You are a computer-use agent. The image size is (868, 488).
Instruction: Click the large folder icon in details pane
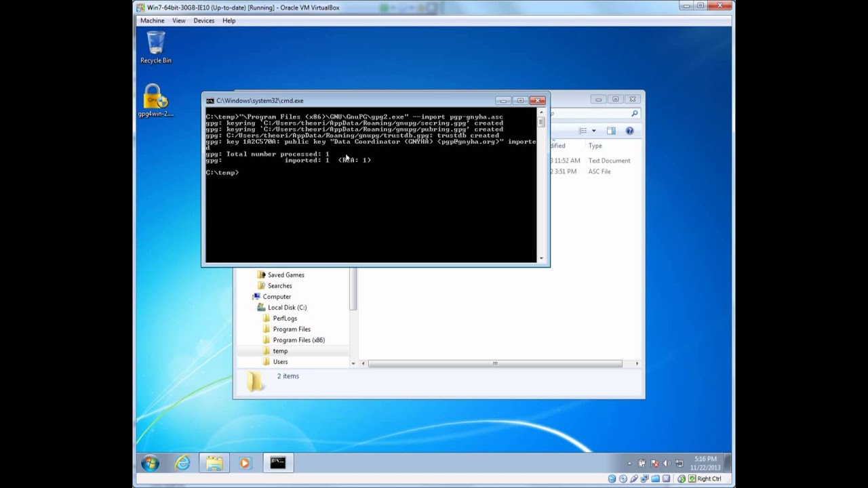click(255, 382)
